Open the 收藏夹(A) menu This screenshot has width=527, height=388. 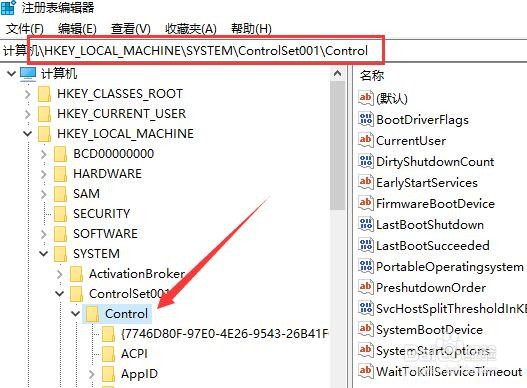coord(191,29)
